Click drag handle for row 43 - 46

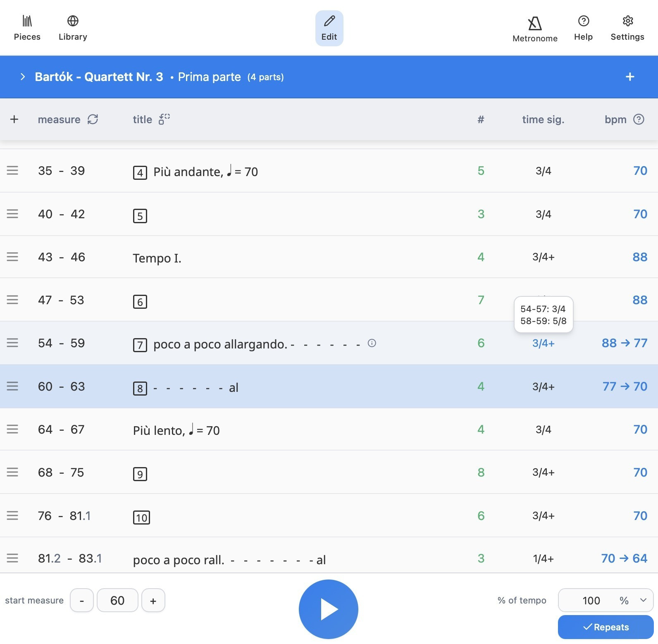point(12,257)
